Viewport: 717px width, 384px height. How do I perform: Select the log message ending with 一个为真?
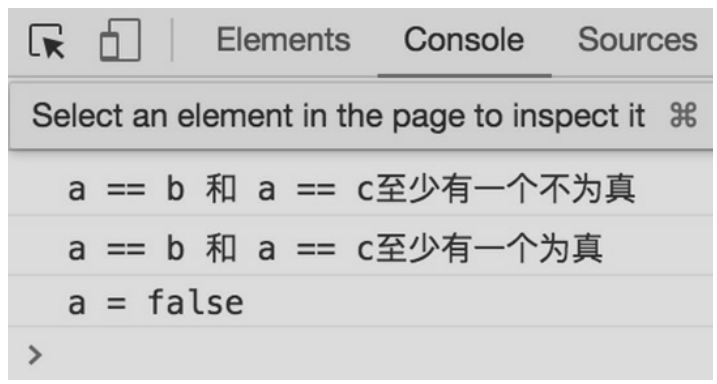335,248
